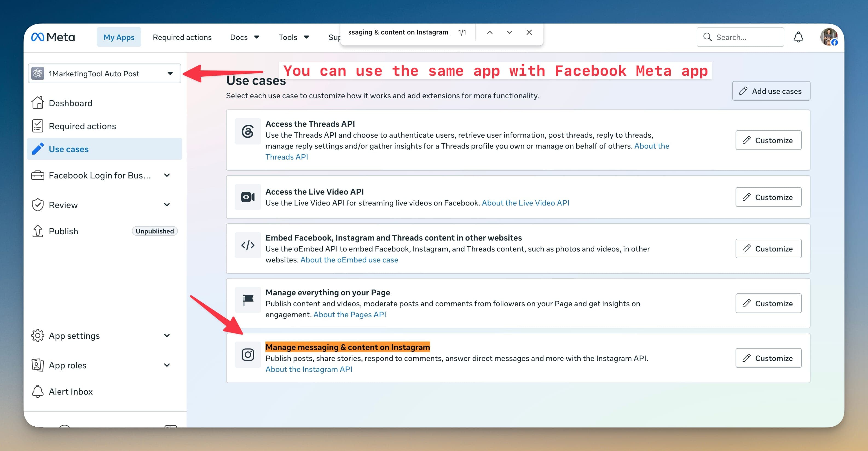Click the search magnifier icon

pyautogui.click(x=707, y=37)
